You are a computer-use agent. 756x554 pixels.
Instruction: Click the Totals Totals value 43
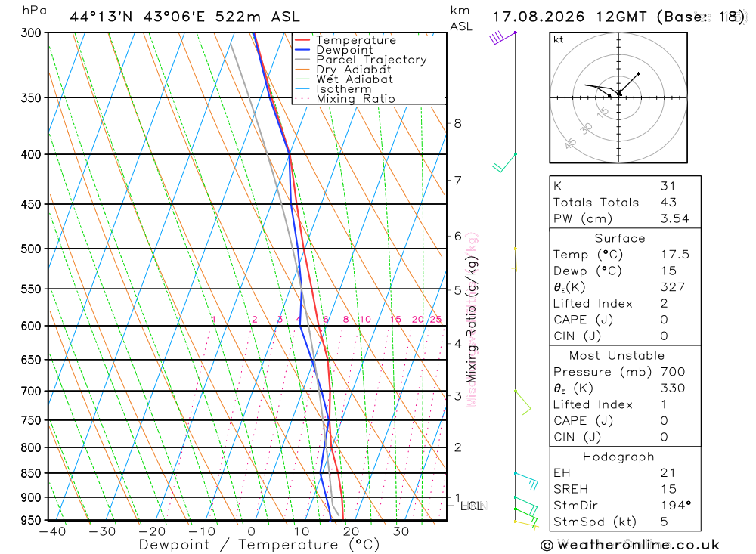669,202
